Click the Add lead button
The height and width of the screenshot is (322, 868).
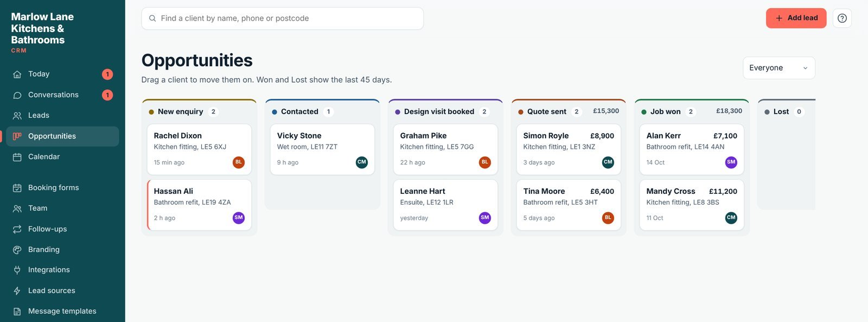point(796,18)
